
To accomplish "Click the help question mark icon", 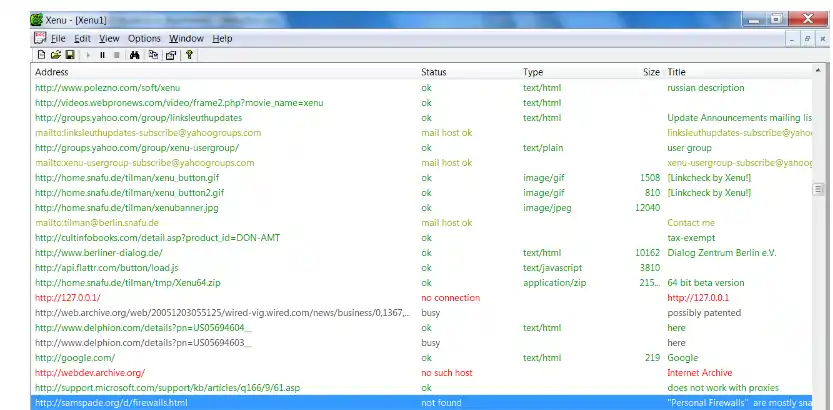I will pyautogui.click(x=189, y=55).
